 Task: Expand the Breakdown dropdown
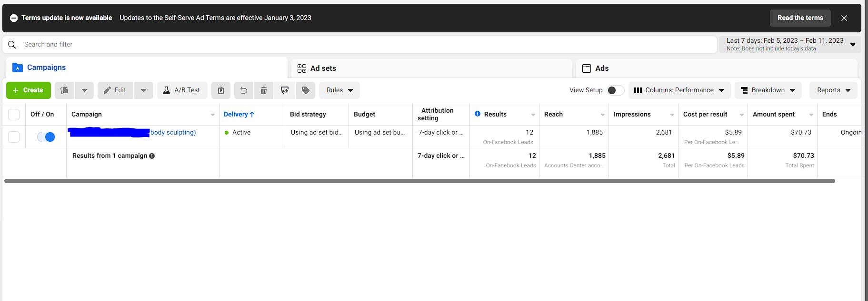pyautogui.click(x=768, y=90)
